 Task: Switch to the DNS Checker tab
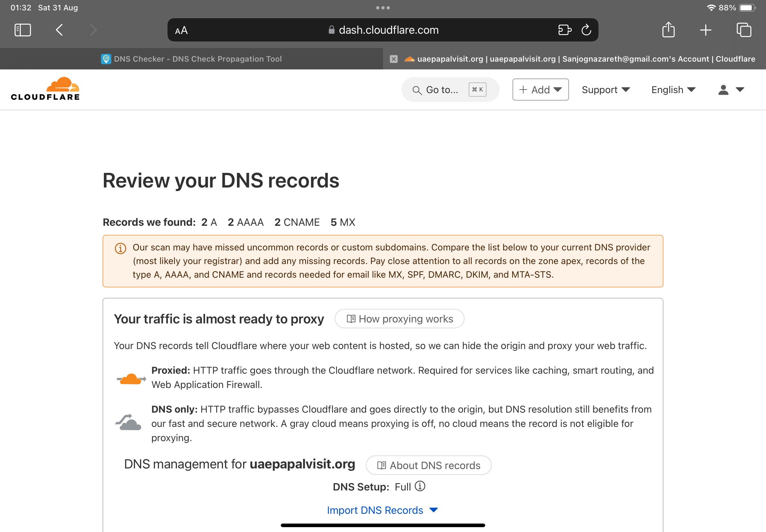[x=191, y=59]
